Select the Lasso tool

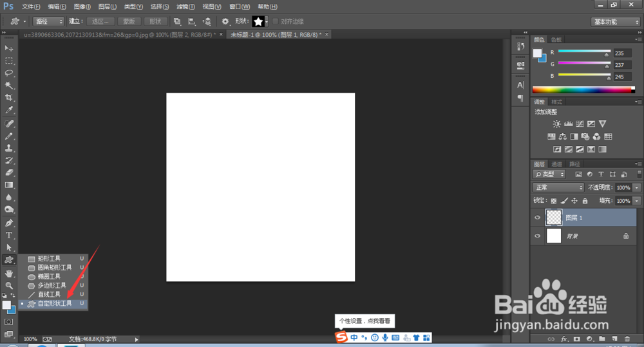[x=8, y=73]
